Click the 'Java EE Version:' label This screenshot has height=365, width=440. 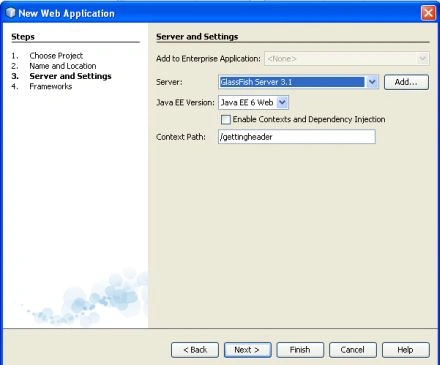point(185,102)
